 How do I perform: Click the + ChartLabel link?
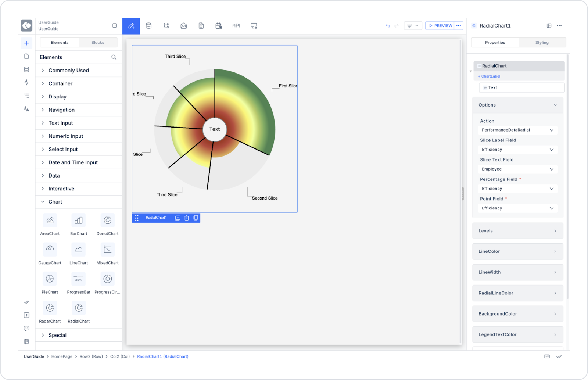489,76
